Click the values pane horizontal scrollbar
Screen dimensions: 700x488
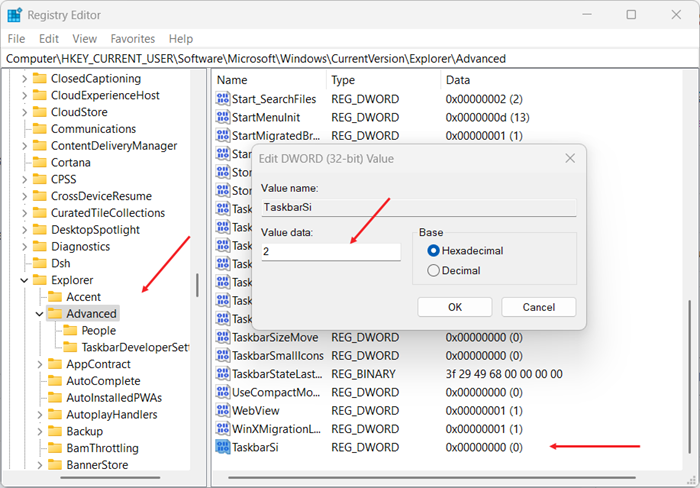point(432,478)
